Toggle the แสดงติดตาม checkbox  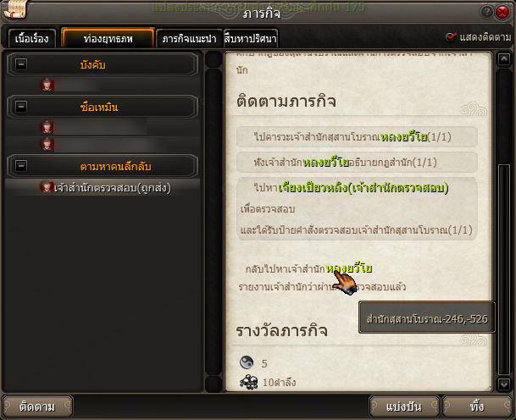[x=451, y=37]
